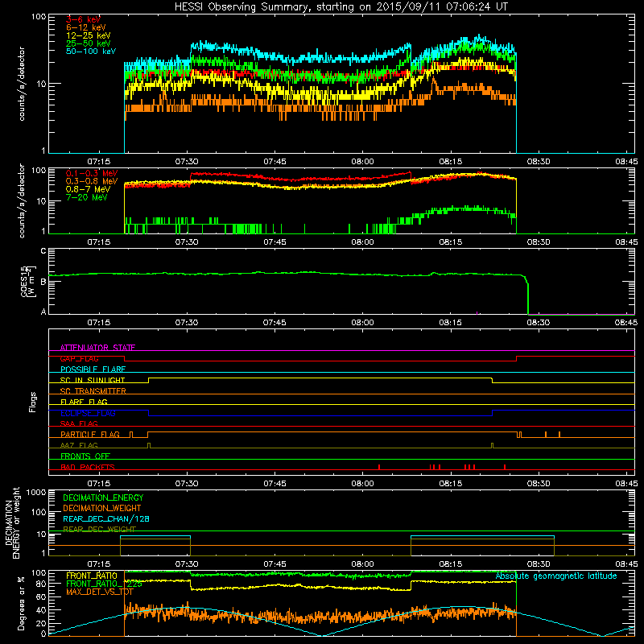Viewport: 644px width, 644px height.
Task: Select the blue ECLIPSE_FLAG label
Action: (88, 413)
